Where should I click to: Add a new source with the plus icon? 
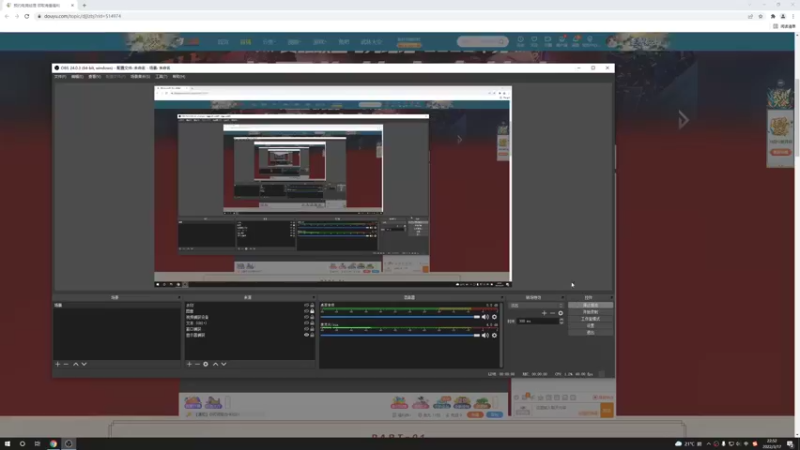pyautogui.click(x=189, y=364)
